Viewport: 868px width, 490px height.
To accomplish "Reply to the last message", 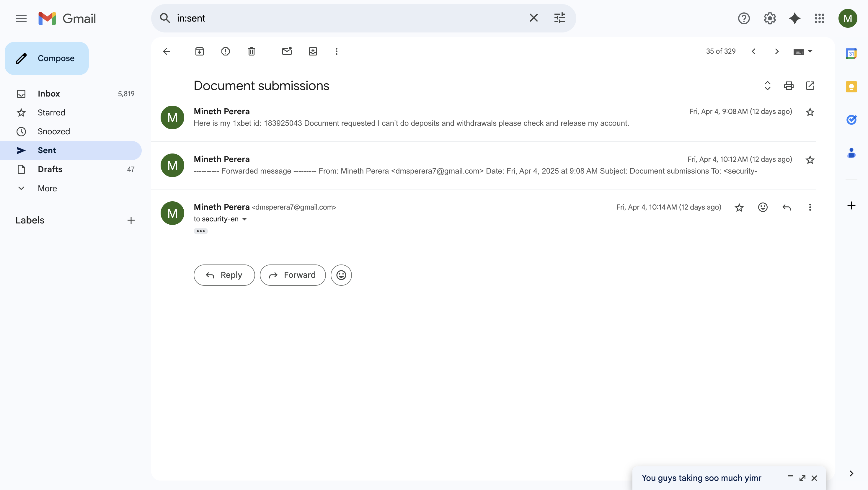I will tap(224, 275).
